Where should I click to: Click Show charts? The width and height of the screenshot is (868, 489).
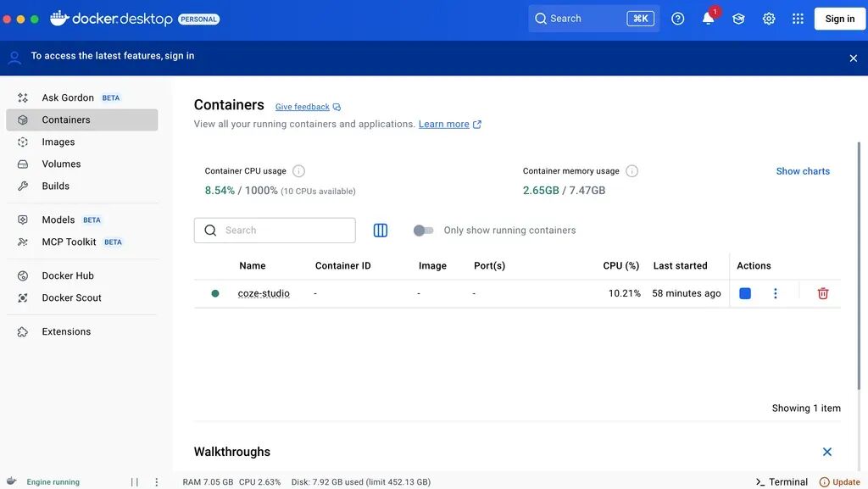803,171
